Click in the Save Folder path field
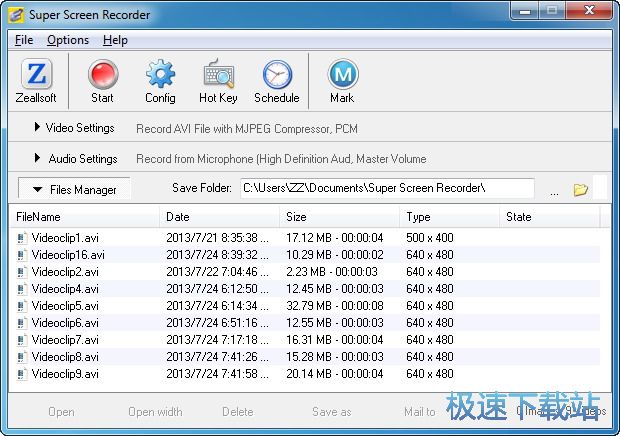The image size is (620, 436). tap(386, 189)
